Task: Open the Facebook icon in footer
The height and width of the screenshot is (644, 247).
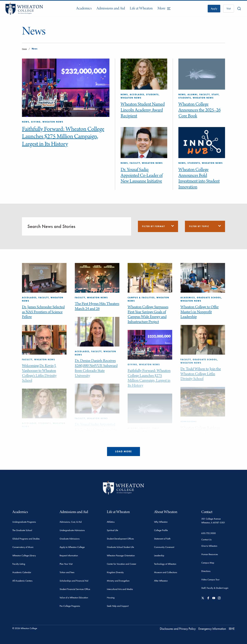Action: pos(208,598)
